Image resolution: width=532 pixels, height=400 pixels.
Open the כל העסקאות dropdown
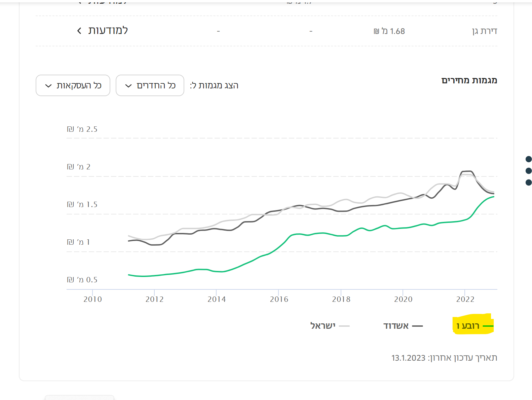pyautogui.click(x=73, y=85)
